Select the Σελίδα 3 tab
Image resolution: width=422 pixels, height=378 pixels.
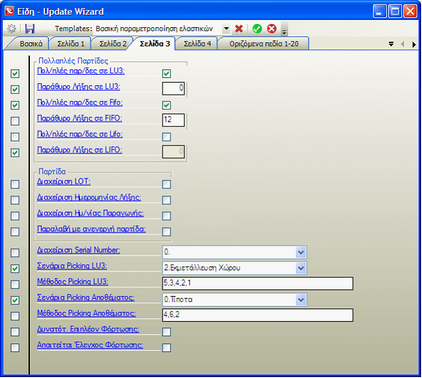click(x=155, y=44)
